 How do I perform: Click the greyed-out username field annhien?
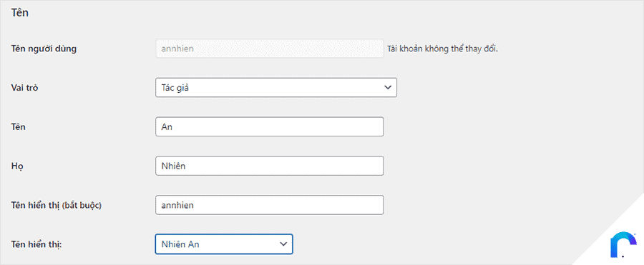point(270,49)
